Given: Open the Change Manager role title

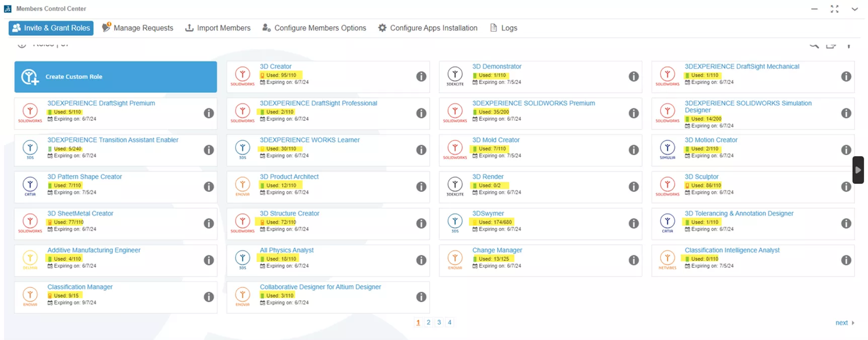Looking at the screenshot, I should 497,250.
